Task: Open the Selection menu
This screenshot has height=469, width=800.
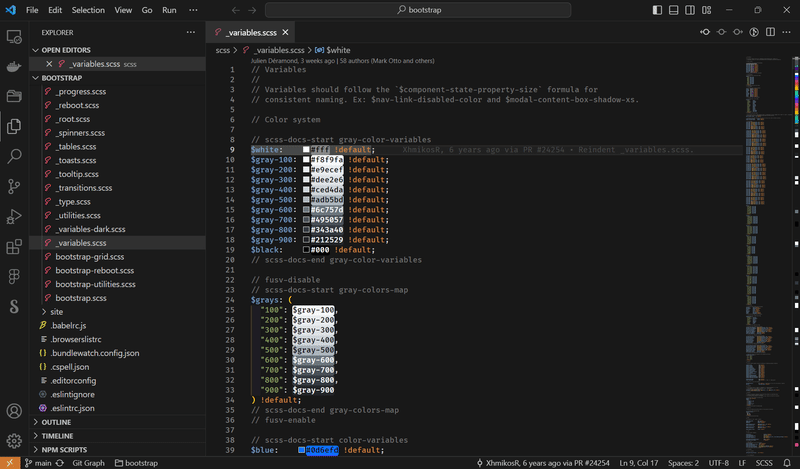Action: pos(88,10)
